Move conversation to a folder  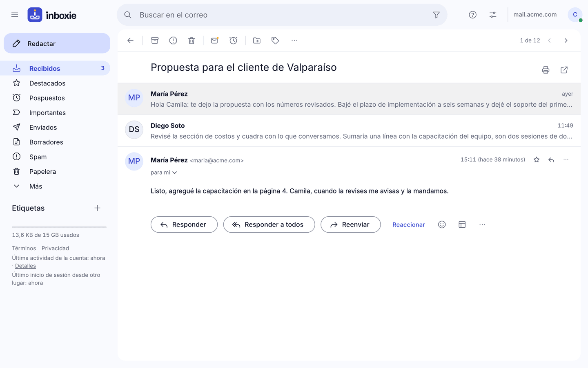pos(257,40)
